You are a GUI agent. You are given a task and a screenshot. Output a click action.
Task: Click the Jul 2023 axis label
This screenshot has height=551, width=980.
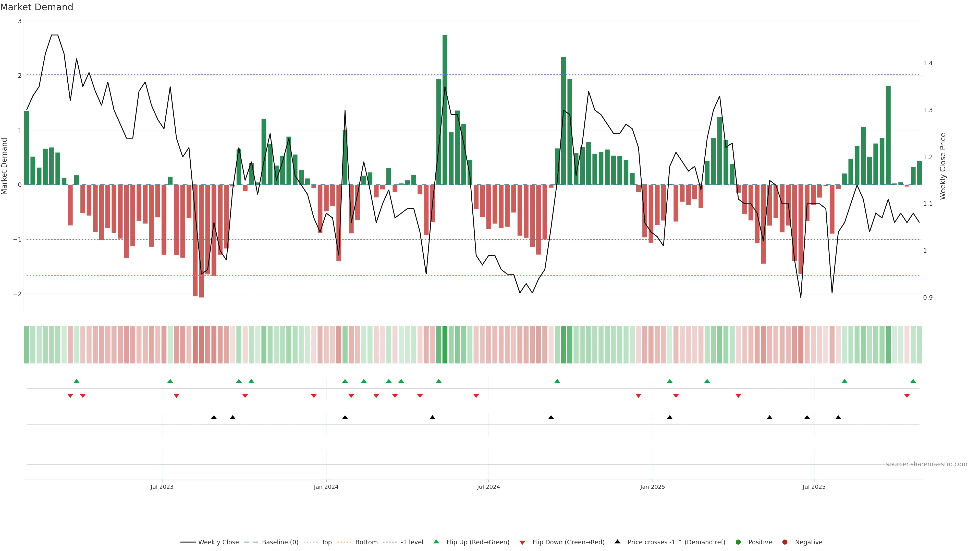coord(162,487)
